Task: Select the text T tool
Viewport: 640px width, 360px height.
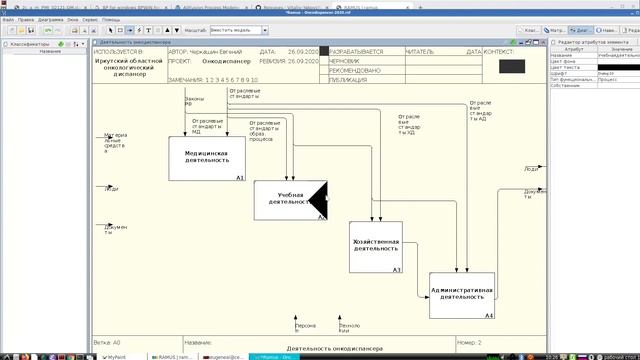Action: coord(149,30)
